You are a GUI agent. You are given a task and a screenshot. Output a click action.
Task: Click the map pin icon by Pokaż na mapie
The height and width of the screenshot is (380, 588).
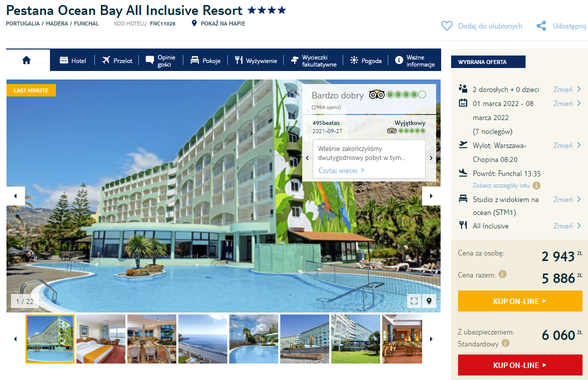coord(194,23)
